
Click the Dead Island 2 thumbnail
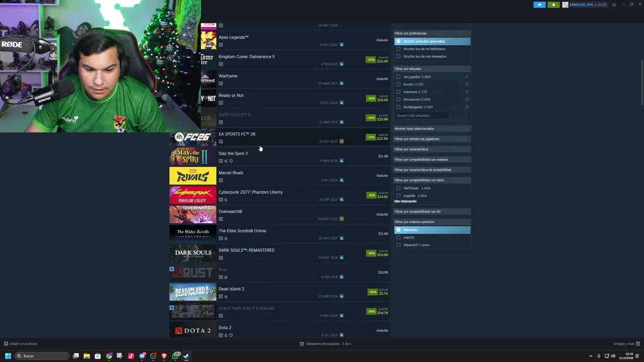click(x=193, y=292)
